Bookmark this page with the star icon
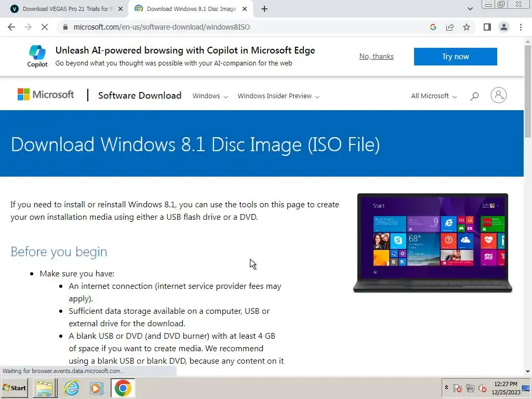 467,27
